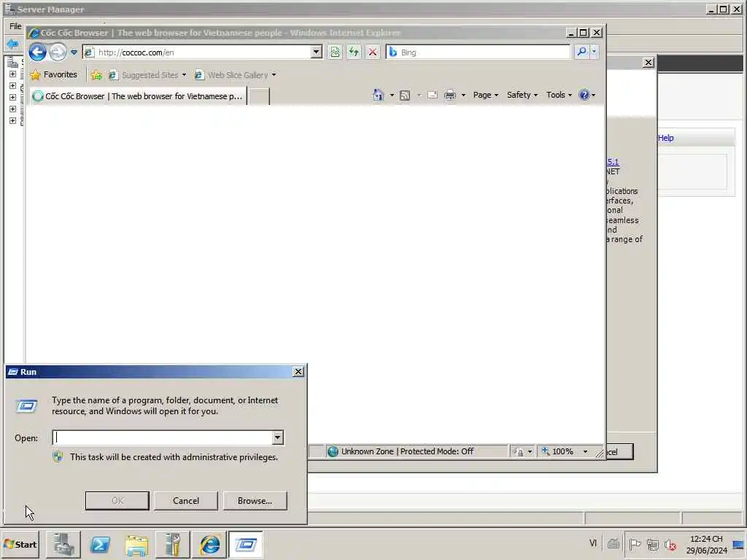747x560 pixels.
Task: Expand the Print dropdown arrow
Action: [x=463, y=96]
